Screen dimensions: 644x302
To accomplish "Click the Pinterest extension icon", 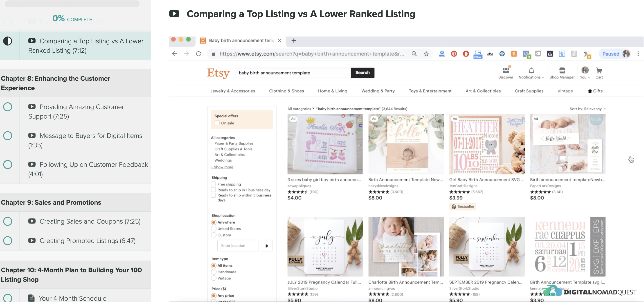I will 454,54.
